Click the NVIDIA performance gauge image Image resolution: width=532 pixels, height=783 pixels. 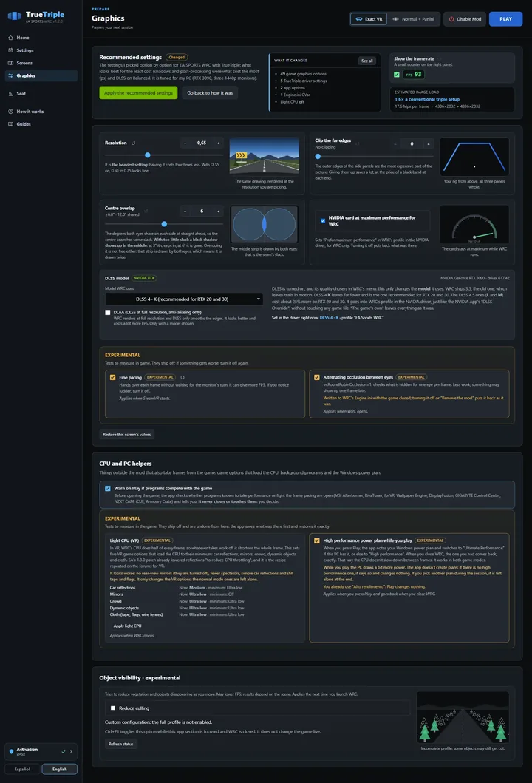pyautogui.click(x=474, y=224)
